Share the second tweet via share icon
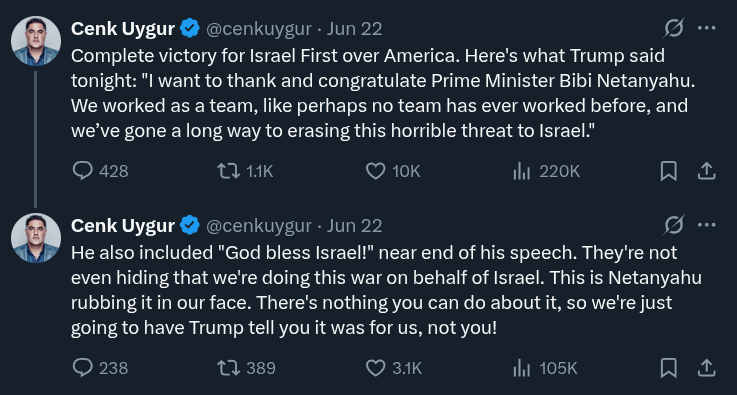Image resolution: width=737 pixels, height=395 pixels. (706, 368)
